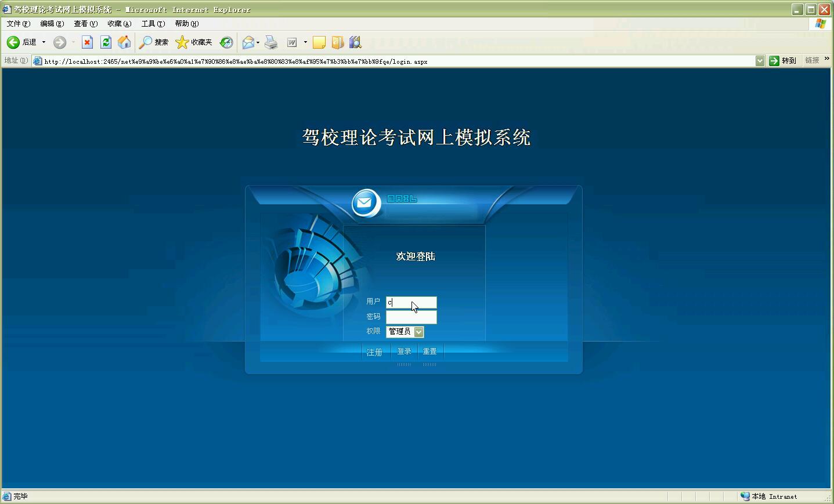
Task: Click the Forward arrow button
Action: click(x=59, y=42)
